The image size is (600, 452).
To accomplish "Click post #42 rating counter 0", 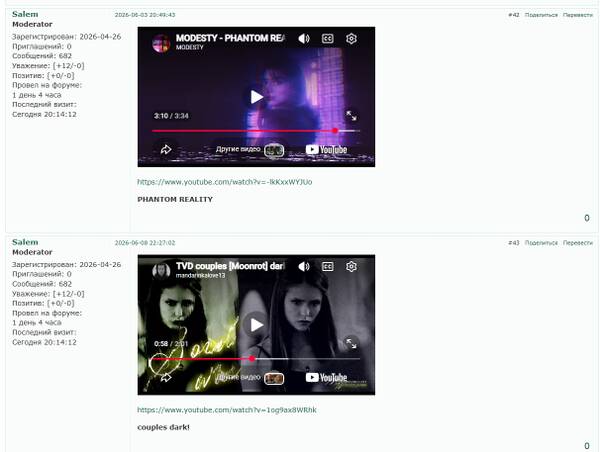I will (x=587, y=218).
